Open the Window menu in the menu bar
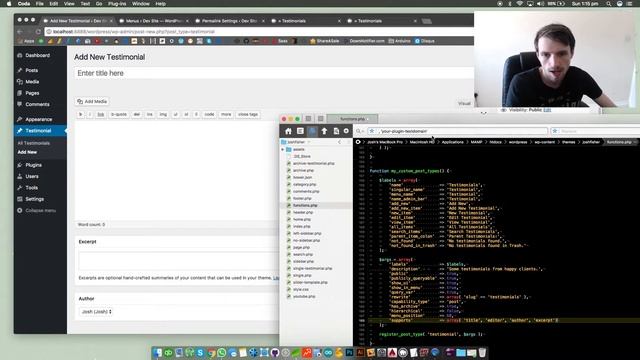Image resolution: width=640 pixels, height=360 pixels. point(140,4)
